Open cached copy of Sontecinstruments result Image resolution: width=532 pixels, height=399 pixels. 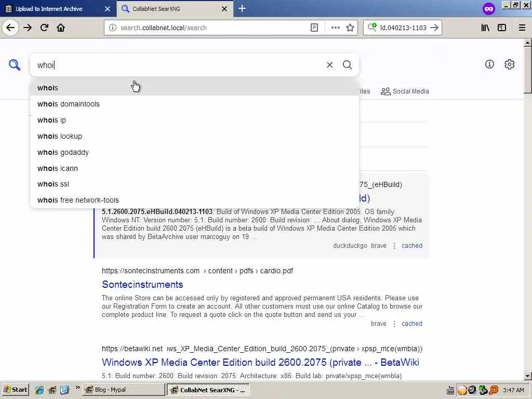(412, 324)
